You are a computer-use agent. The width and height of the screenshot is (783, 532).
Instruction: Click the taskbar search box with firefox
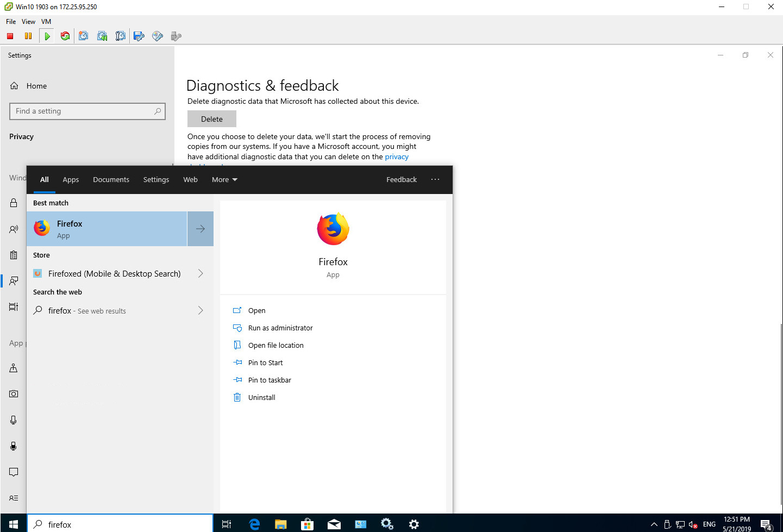tap(120, 524)
